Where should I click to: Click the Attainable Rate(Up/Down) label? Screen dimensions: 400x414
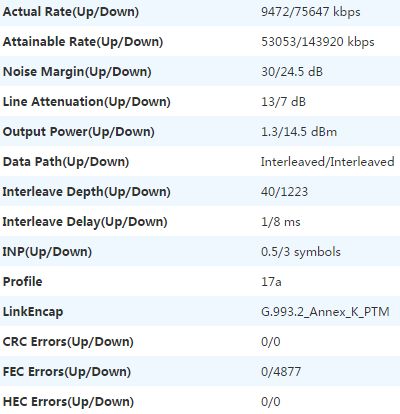tap(83, 42)
